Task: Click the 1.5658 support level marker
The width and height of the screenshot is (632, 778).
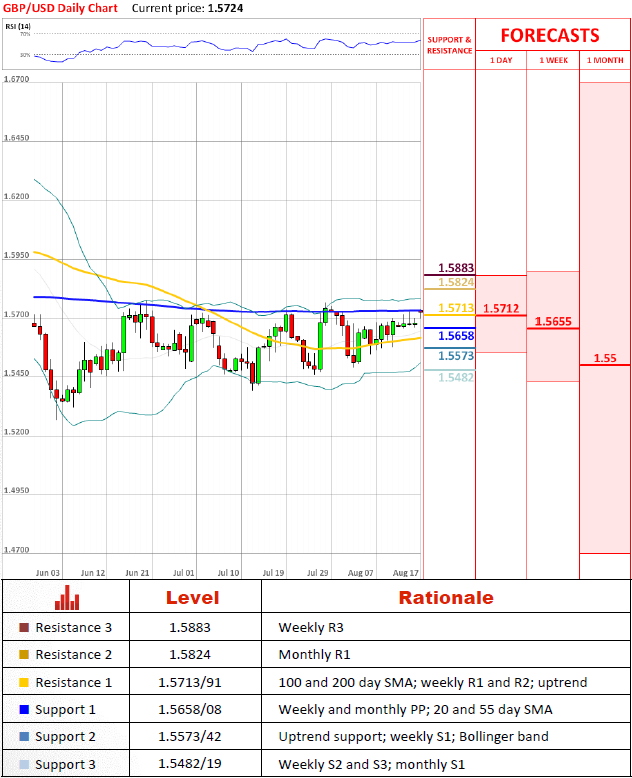Action: 456,336
